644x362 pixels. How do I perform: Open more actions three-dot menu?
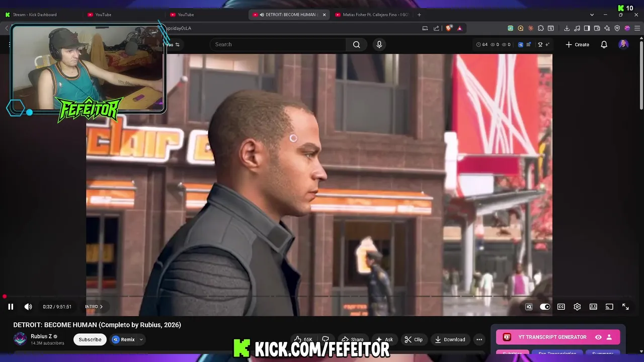pyautogui.click(x=479, y=339)
